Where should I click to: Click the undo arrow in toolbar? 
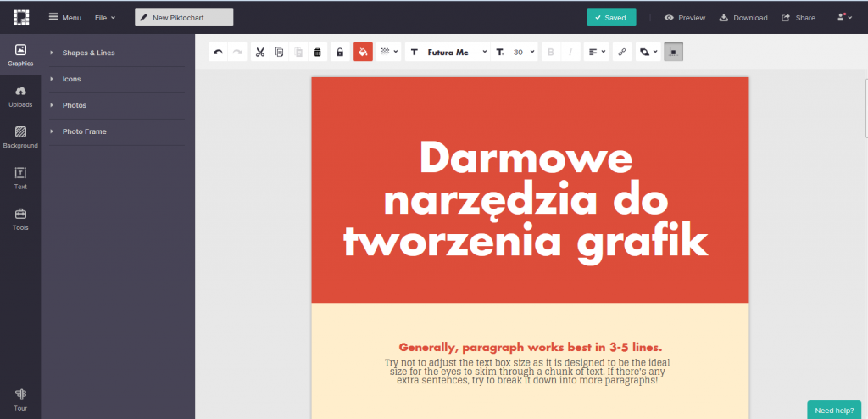pos(218,53)
